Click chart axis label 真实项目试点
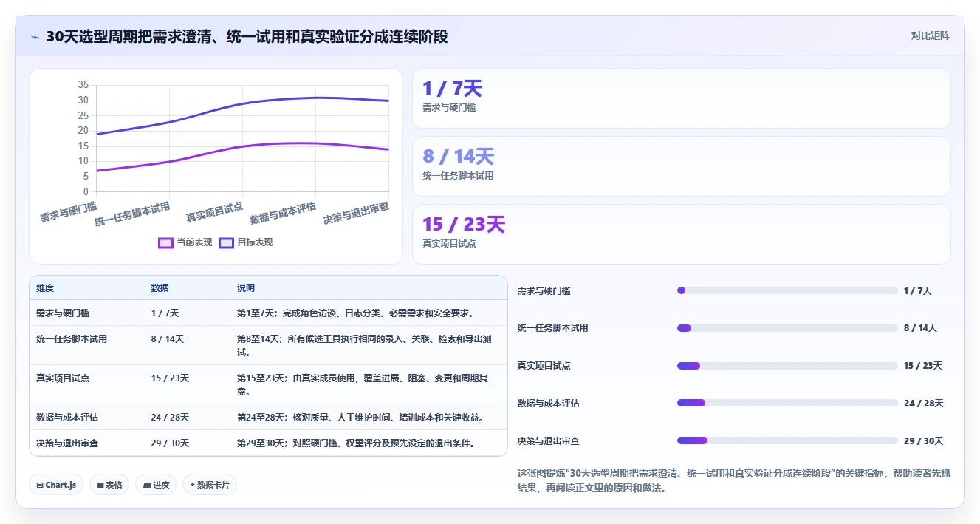 click(214, 212)
